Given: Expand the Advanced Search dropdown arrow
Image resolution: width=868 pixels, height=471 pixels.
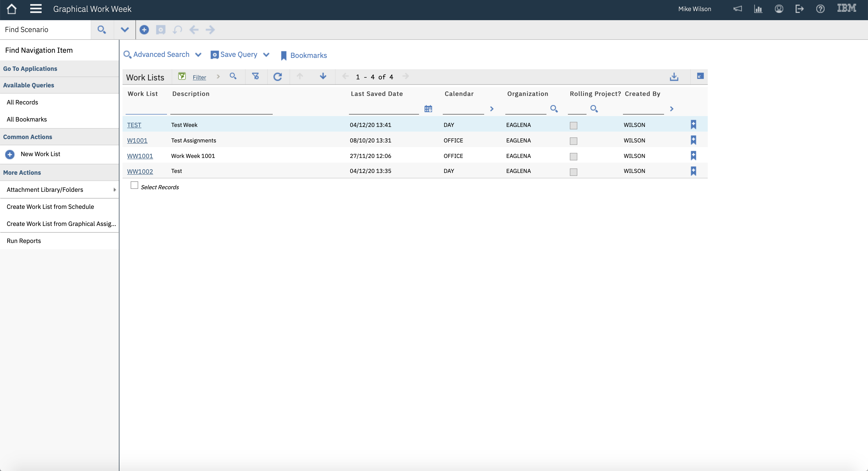Looking at the screenshot, I should (198, 55).
